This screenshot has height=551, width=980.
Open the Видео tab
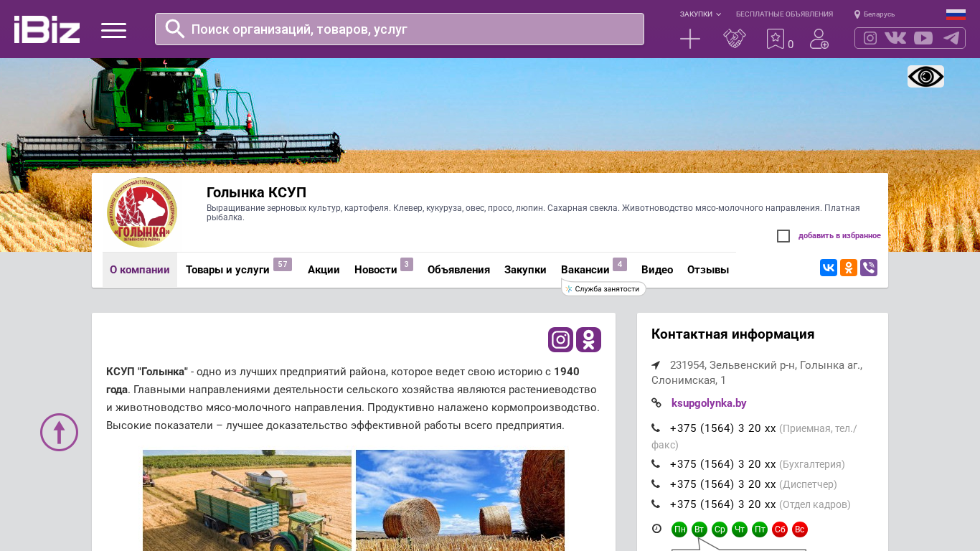pyautogui.click(x=657, y=270)
